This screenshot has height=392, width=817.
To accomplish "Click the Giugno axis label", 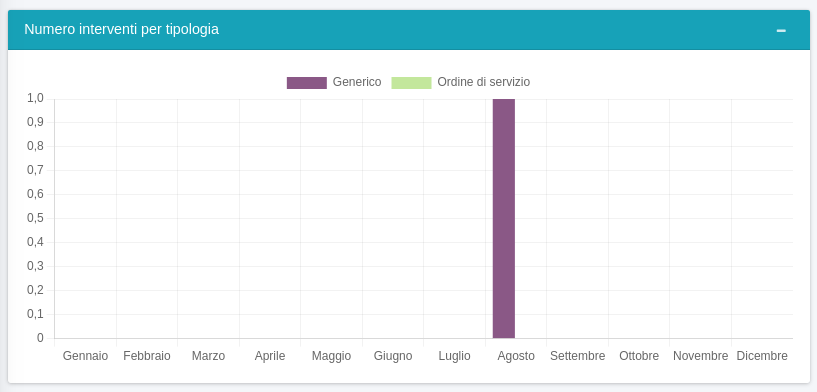I will pos(393,356).
